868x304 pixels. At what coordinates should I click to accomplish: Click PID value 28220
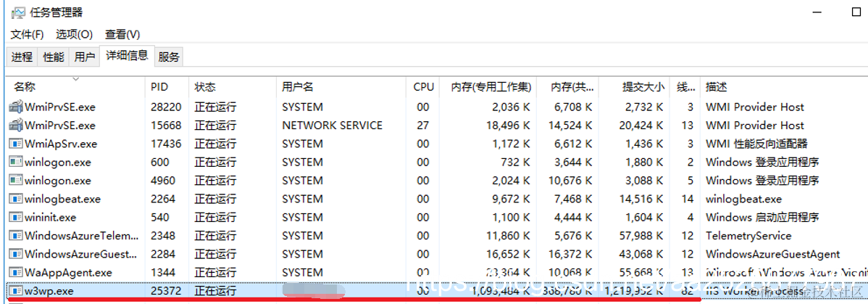coord(166,107)
